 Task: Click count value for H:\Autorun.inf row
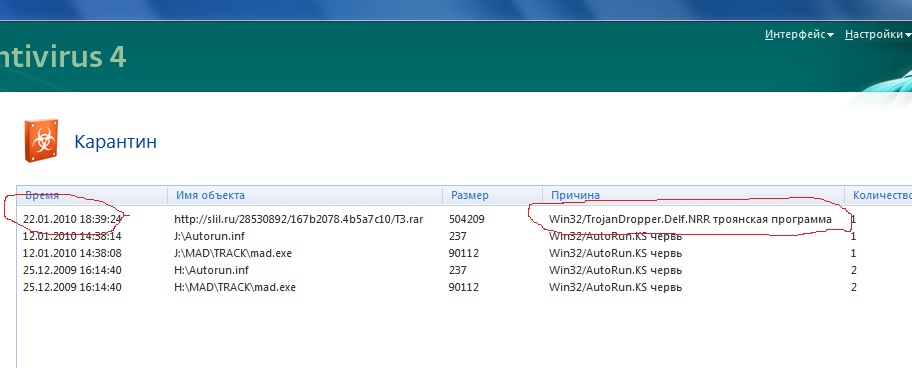pos(853,270)
